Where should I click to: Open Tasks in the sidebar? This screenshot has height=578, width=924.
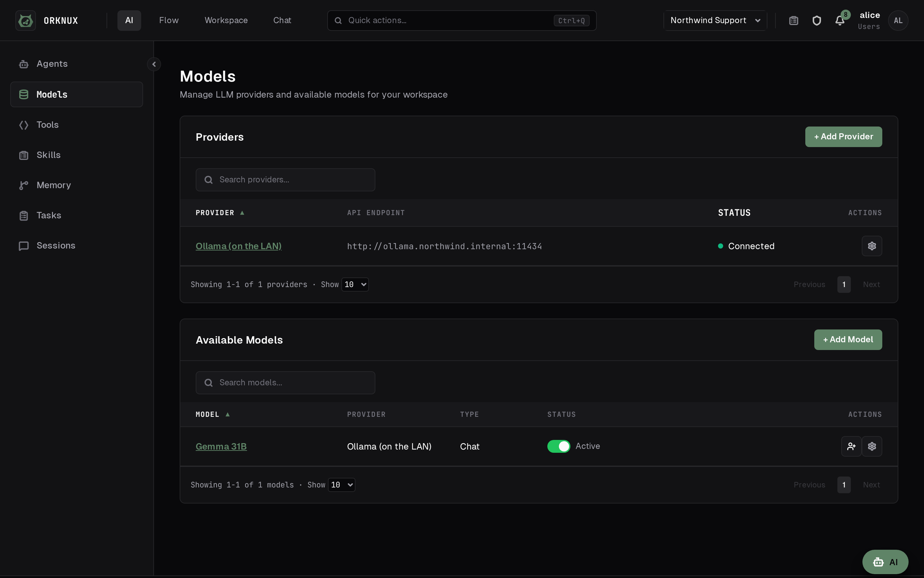point(76,215)
